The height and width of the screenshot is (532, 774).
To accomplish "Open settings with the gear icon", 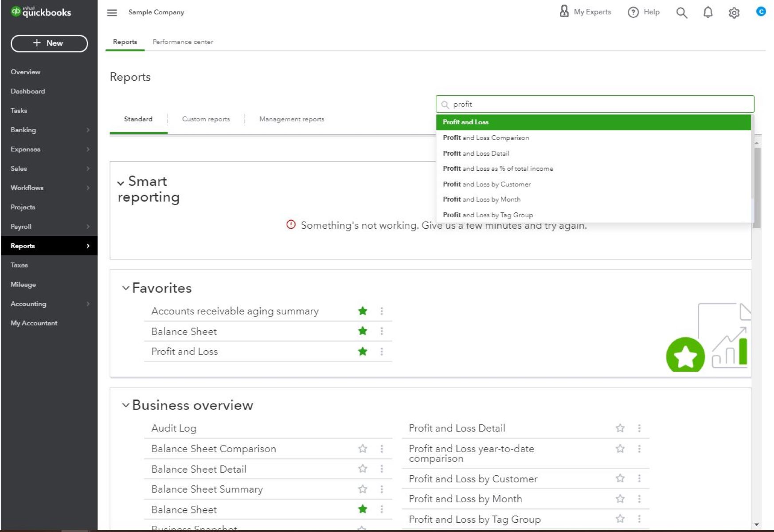I will (734, 12).
